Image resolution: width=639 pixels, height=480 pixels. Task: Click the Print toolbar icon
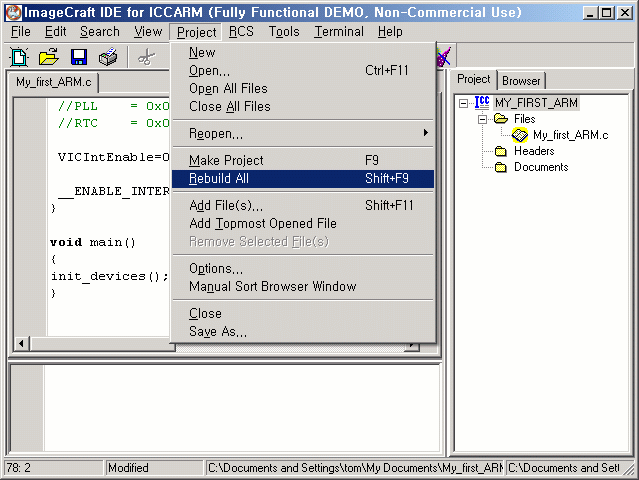[108, 57]
